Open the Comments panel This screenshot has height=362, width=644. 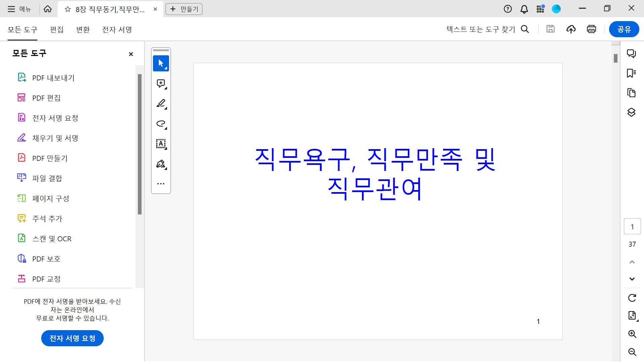[632, 54]
